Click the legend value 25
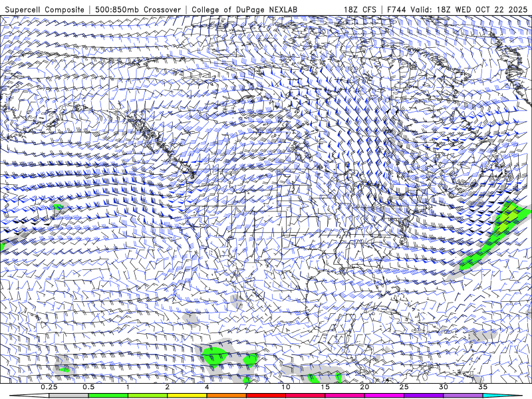The width and height of the screenshot is (532, 399). pos(404,387)
